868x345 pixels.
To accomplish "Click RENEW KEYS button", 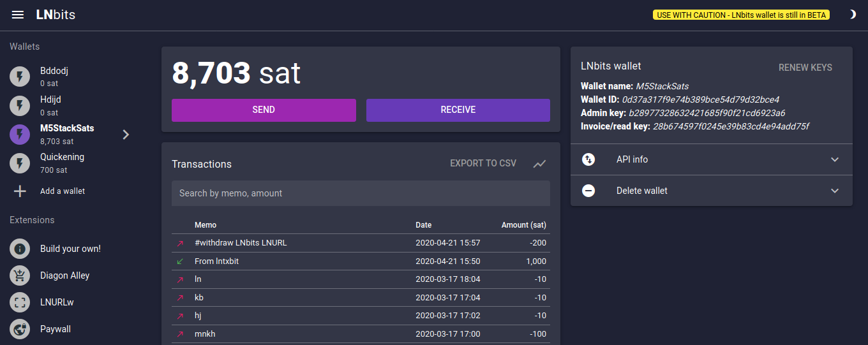I will (x=805, y=68).
